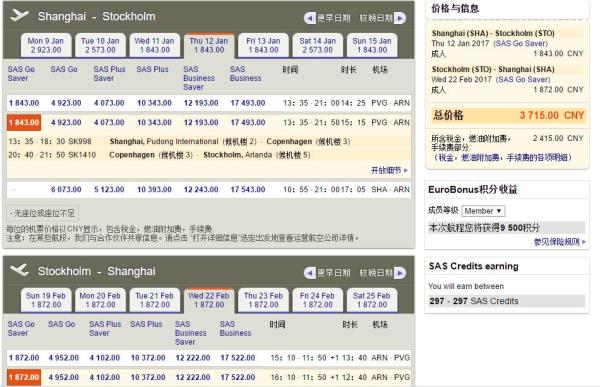Select the Tue 21 Feb return date tab
Screen dimensions: 600x387
154,300
